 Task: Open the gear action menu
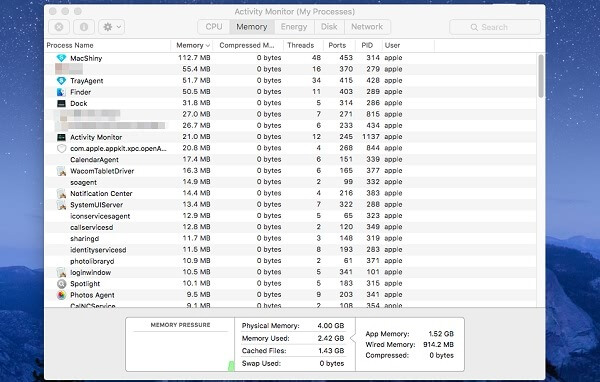111,27
